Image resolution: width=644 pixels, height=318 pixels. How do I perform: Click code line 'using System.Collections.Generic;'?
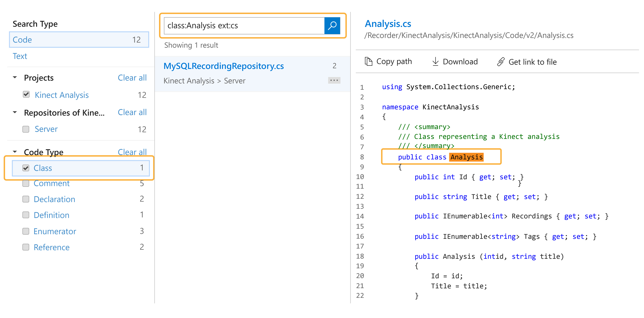click(x=448, y=87)
